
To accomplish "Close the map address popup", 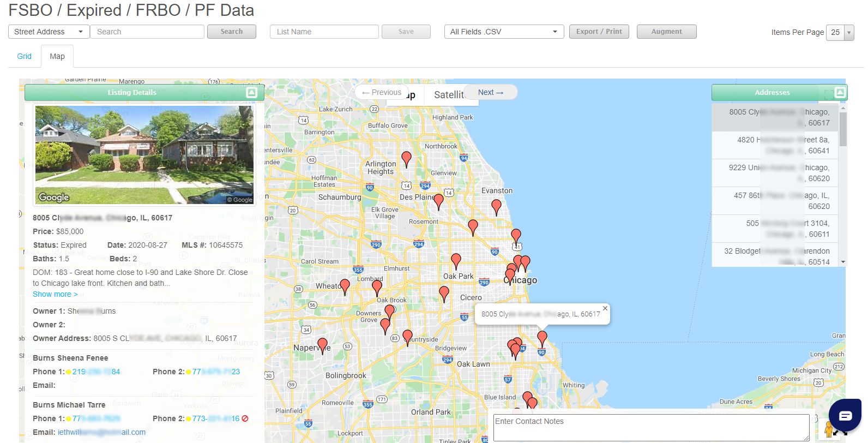I will coord(605,308).
